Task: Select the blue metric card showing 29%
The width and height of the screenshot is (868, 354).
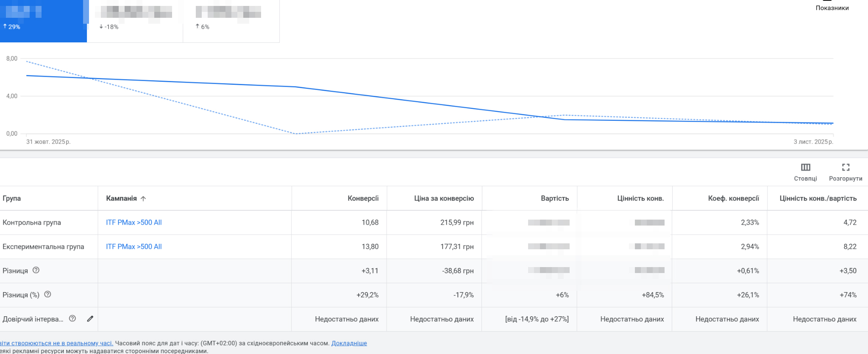Action: 43,21
